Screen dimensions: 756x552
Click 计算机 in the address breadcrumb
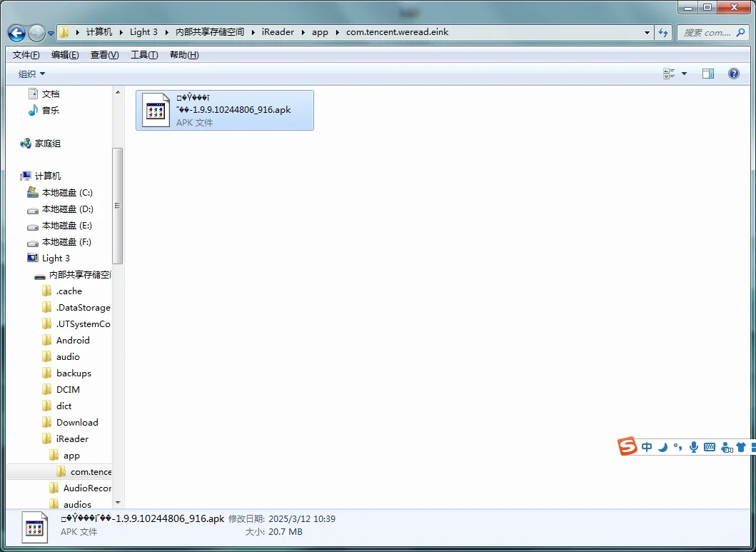tap(99, 32)
